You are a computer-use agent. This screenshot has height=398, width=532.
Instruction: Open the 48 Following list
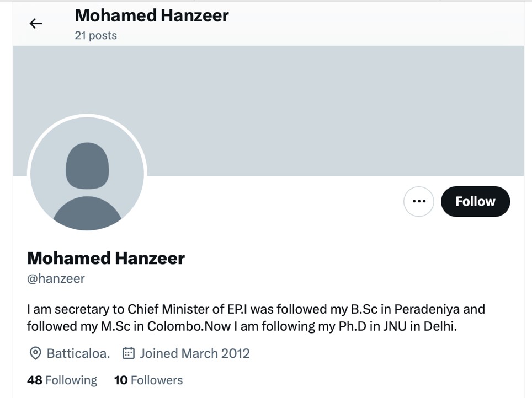click(62, 380)
